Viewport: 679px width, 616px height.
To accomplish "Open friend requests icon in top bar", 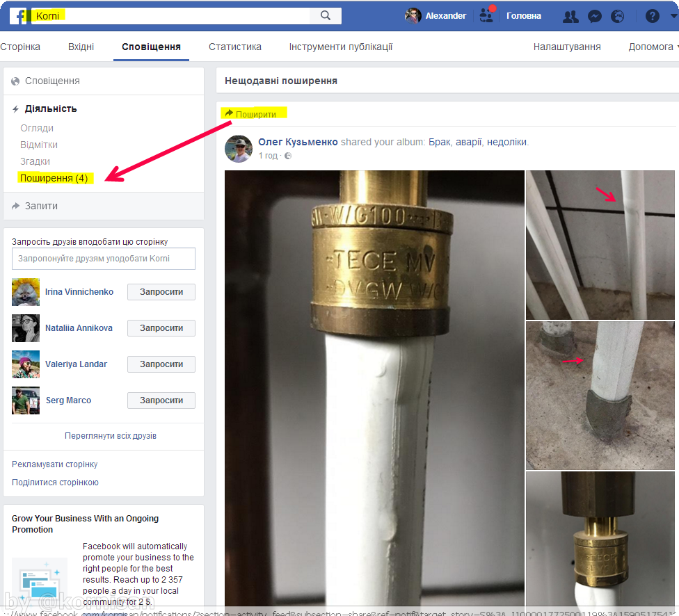I will coord(570,17).
